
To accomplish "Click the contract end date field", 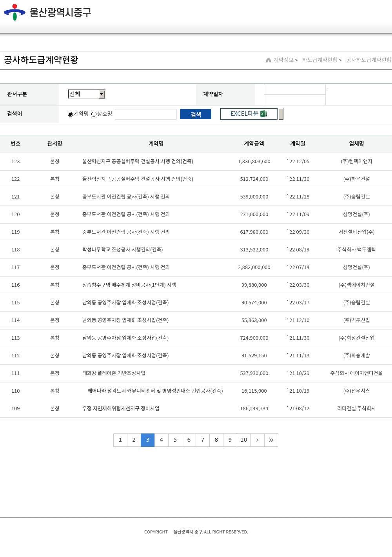I will coord(295,100).
